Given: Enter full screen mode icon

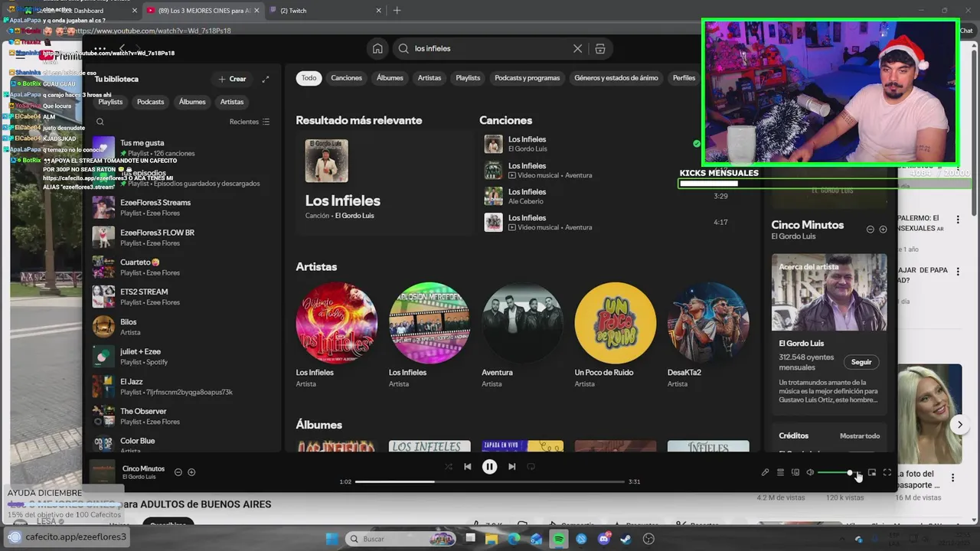Looking at the screenshot, I should coord(887,472).
